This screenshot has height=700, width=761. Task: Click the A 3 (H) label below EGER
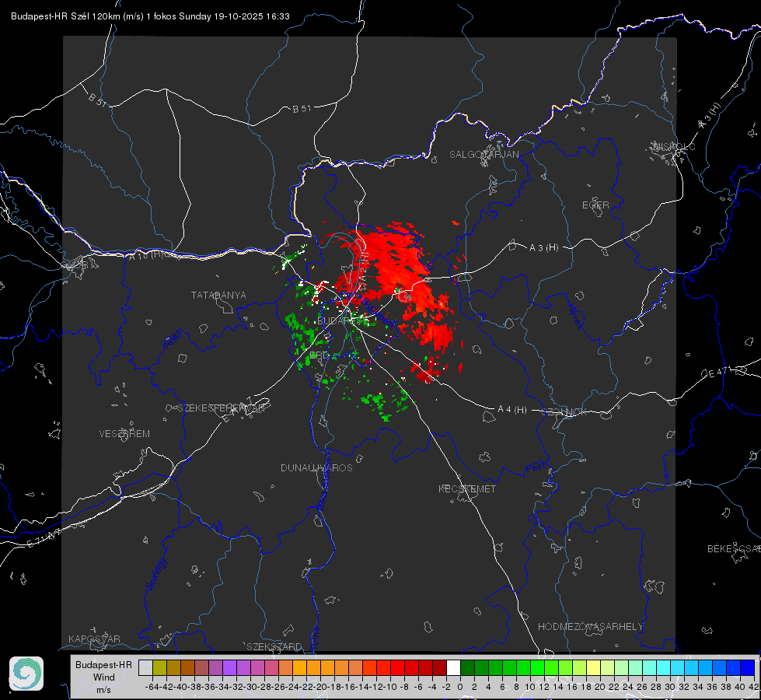tap(543, 248)
